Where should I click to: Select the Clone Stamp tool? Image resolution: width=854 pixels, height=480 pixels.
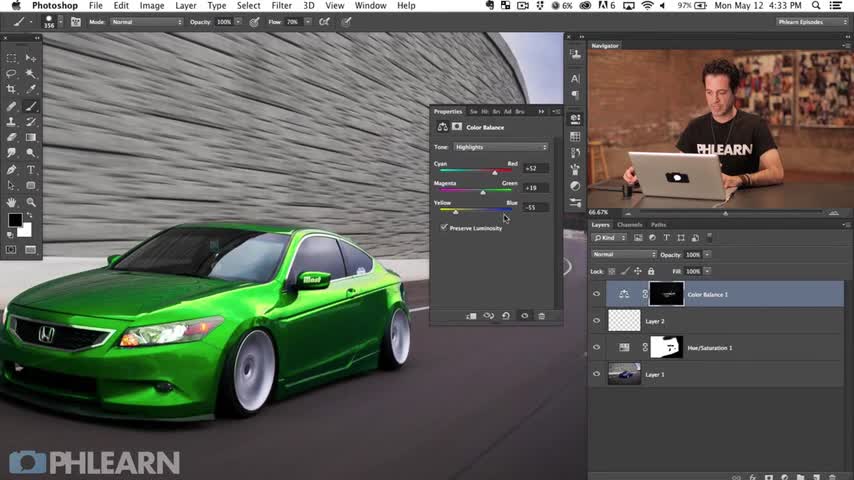11,122
